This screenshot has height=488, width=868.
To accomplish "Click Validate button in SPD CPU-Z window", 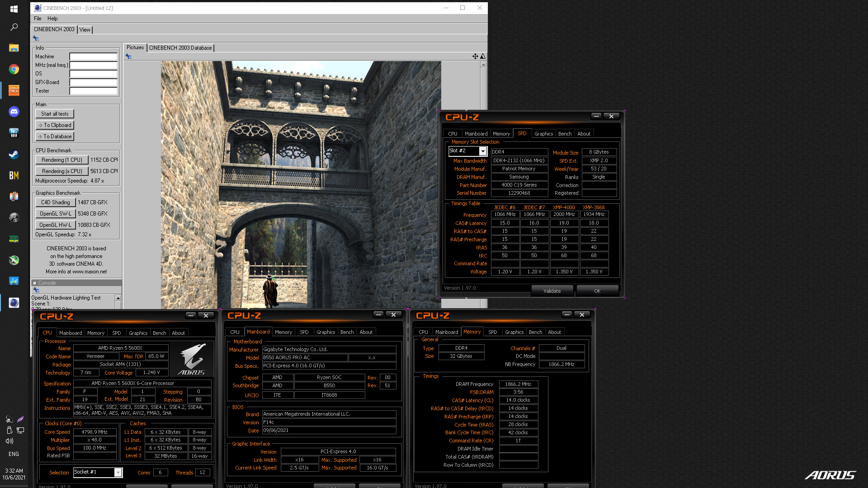I will (x=552, y=291).
